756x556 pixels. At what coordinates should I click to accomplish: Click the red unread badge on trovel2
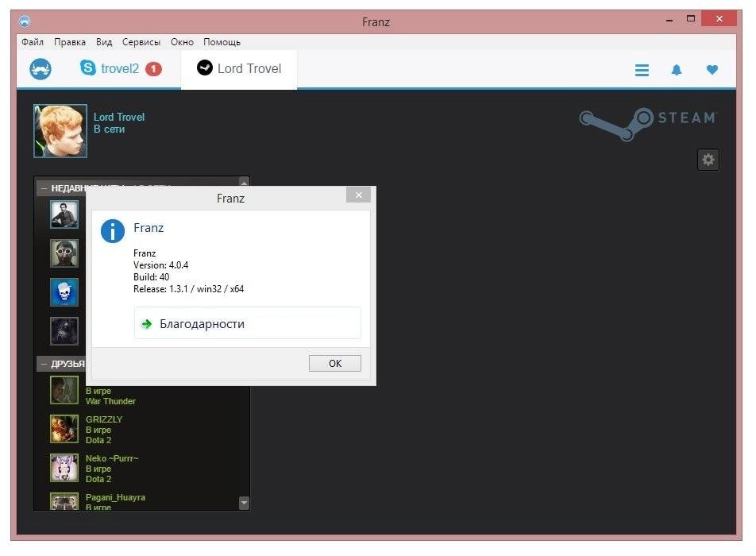pos(153,69)
